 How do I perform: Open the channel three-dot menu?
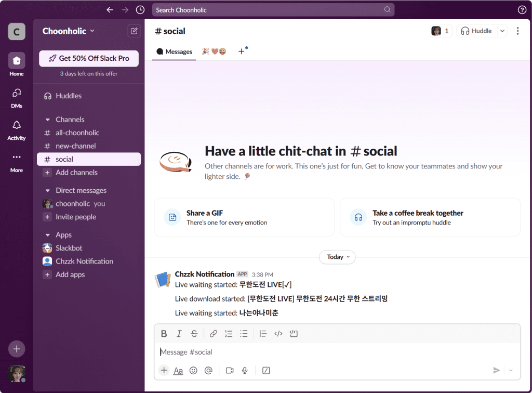coord(517,31)
